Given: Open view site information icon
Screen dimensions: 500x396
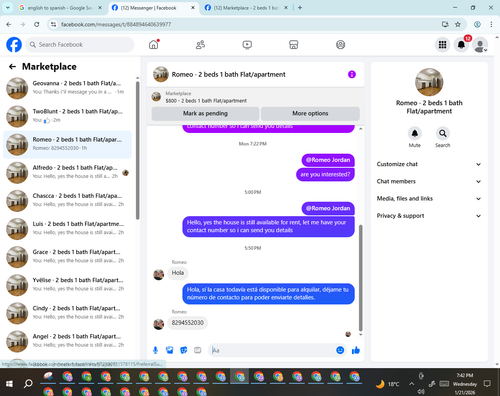Looking at the screenshot, I should tap(53, 24).
